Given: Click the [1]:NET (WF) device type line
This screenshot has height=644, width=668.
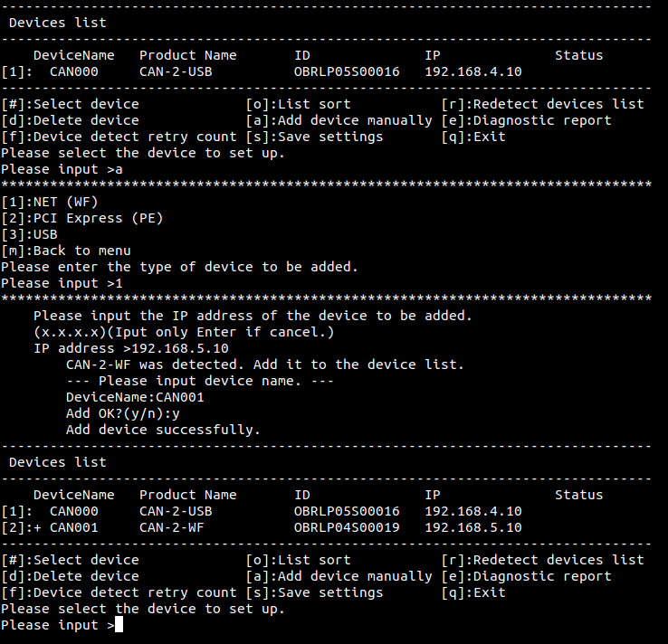Looking at the screenshot, I should point(50,202).
